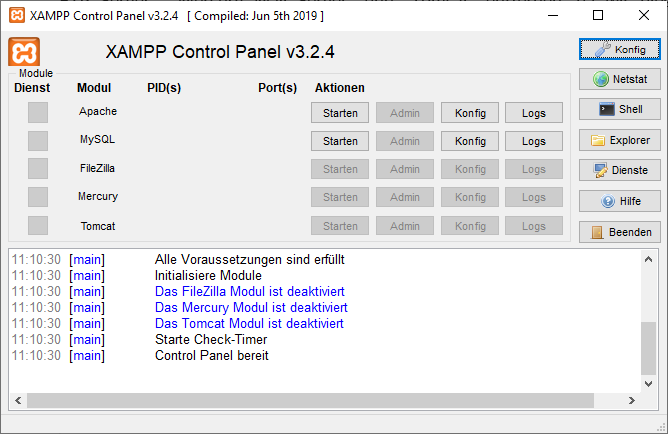This screenshot has width=668, height=434.
Task: Click log line 'Initialisiere Module'
Action: 208,276
